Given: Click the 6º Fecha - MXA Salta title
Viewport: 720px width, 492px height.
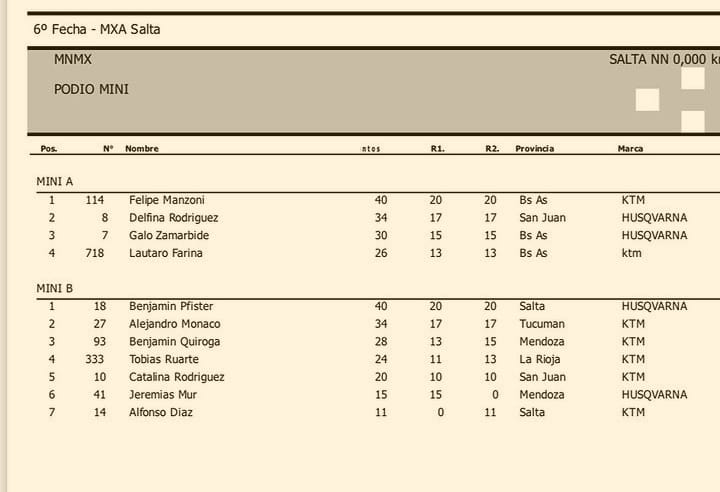Looking at the screenshot, I should coord(97,29).
